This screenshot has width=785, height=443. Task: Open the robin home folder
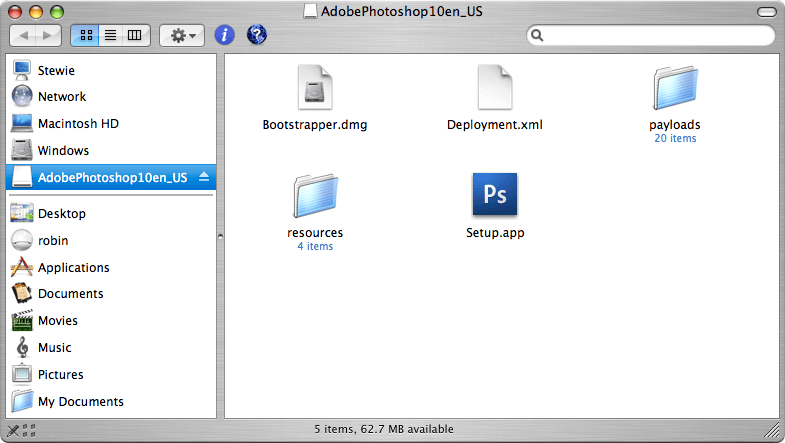[111, 240]
